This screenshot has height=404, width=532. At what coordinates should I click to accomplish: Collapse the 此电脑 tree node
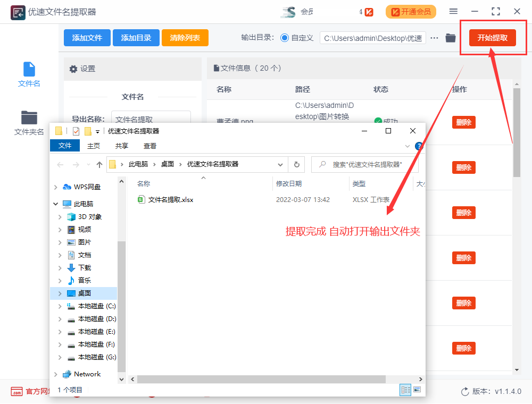(x=55, y=203)
